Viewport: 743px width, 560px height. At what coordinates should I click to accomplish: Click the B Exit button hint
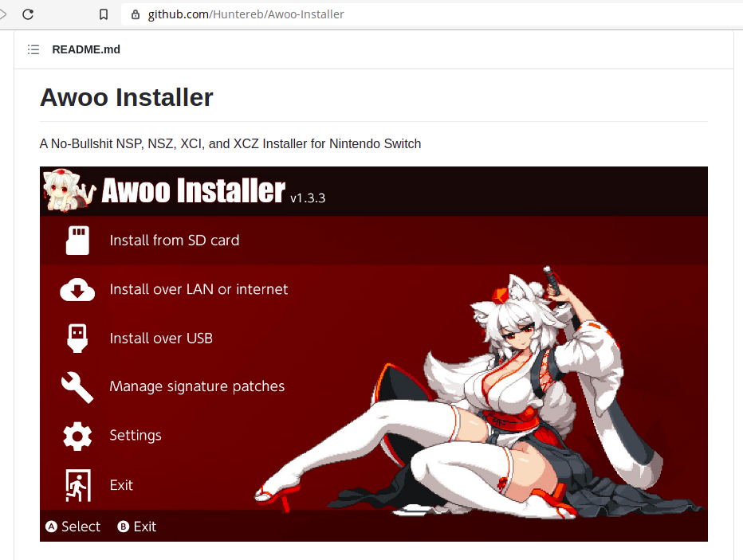pyautogui.click(x=137, y=527)
